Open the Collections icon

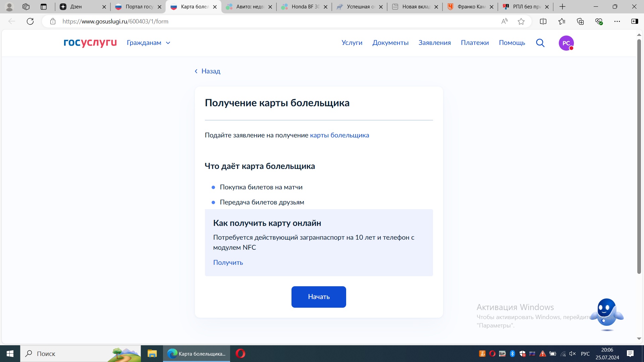click(580, 21)
